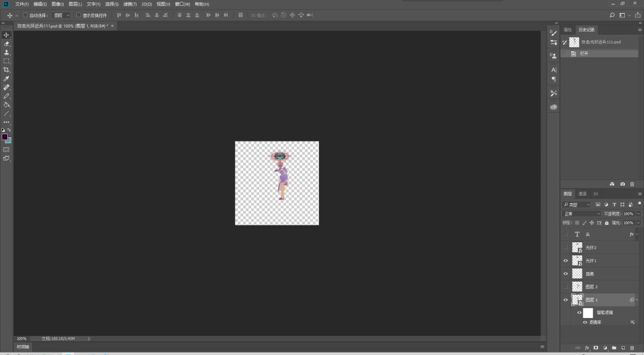Open the 填充 fill dropdown arrow
The image size is (644, 355).
pos(638,223)
